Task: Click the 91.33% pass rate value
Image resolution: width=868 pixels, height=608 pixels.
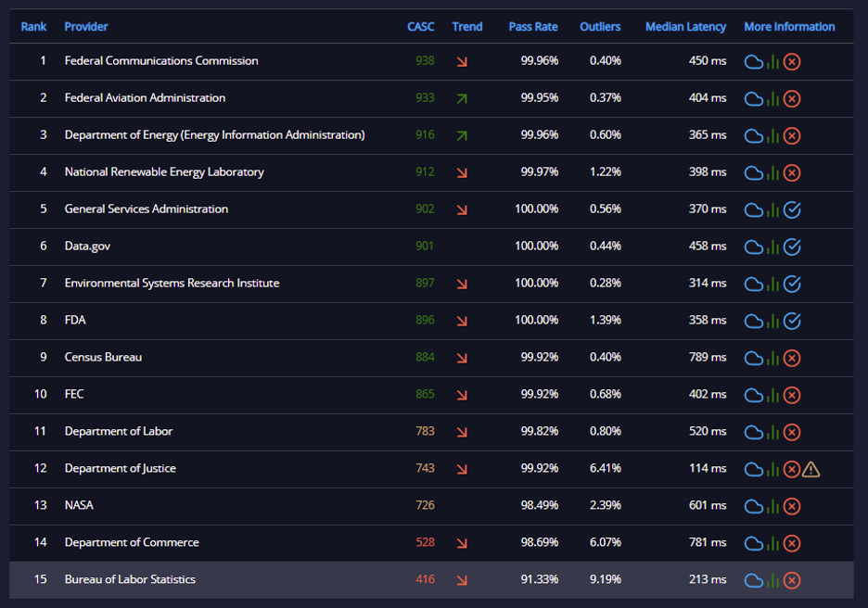Action: click(x=540, y=580)
